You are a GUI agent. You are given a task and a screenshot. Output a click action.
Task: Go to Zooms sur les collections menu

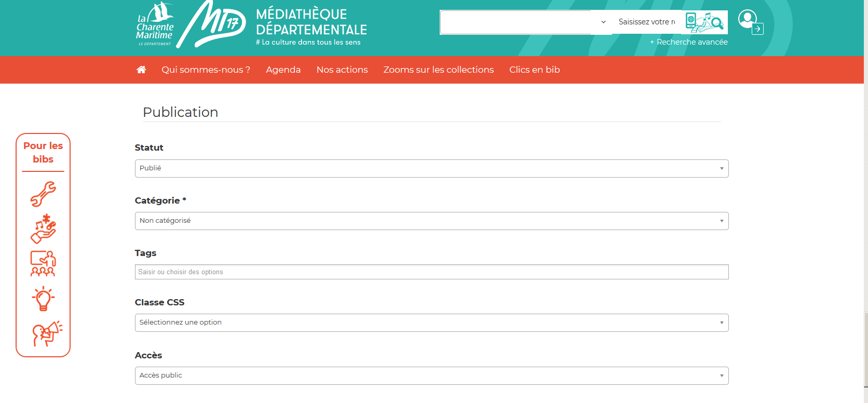438,70
